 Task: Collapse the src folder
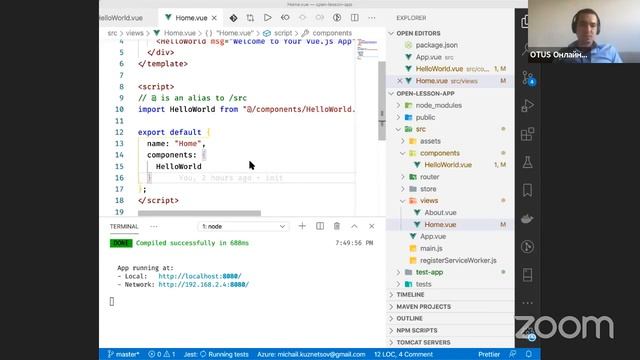(x=398, y=129)
